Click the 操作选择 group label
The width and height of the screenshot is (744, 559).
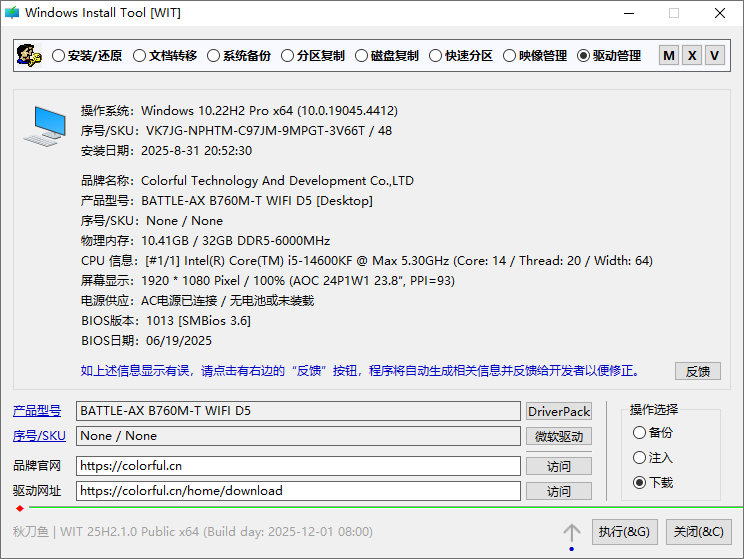pyautogui.click(x=654, y=410)
